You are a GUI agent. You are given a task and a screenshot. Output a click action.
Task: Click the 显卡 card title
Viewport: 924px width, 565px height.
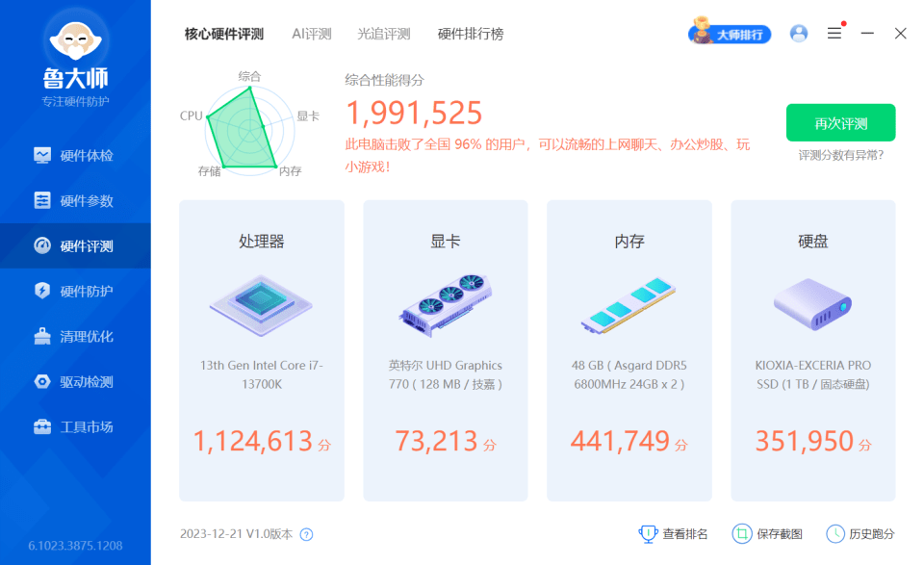coord(446,241)
